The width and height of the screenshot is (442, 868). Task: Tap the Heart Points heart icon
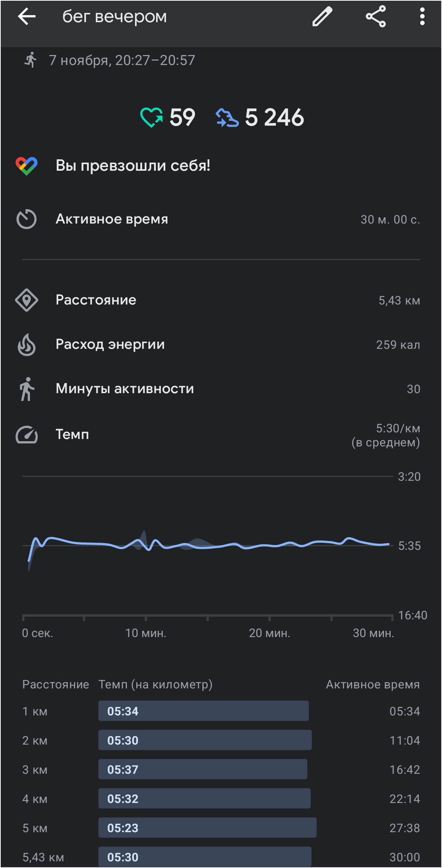click(151, 118)
